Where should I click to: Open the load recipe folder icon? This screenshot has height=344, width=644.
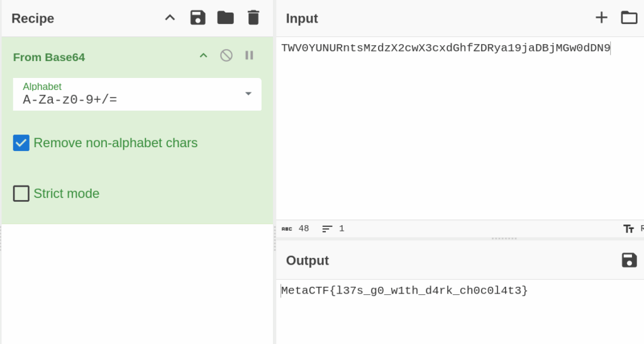pos(225,18)
